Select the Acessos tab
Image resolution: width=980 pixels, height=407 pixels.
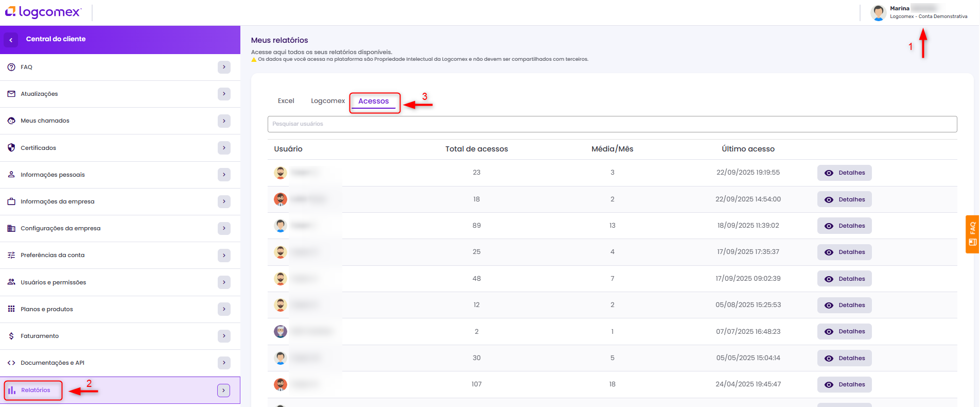coord(373,101)
